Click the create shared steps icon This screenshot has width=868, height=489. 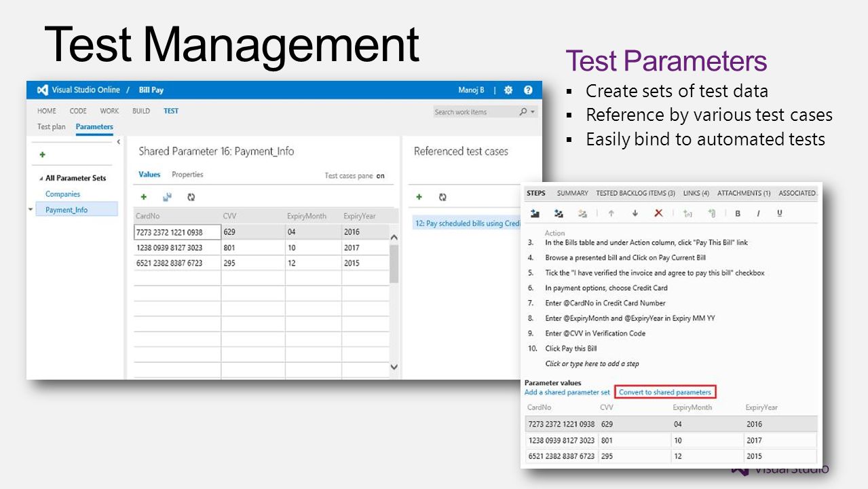(x=582, y=213)
